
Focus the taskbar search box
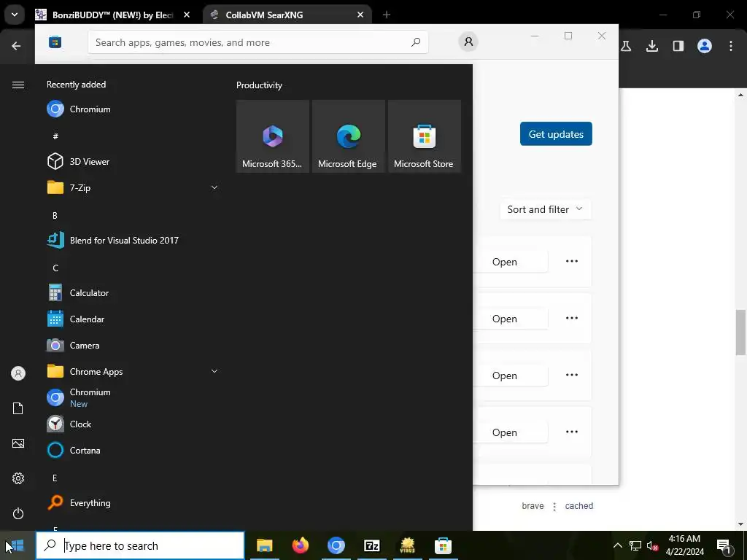[x=140, y=545]
